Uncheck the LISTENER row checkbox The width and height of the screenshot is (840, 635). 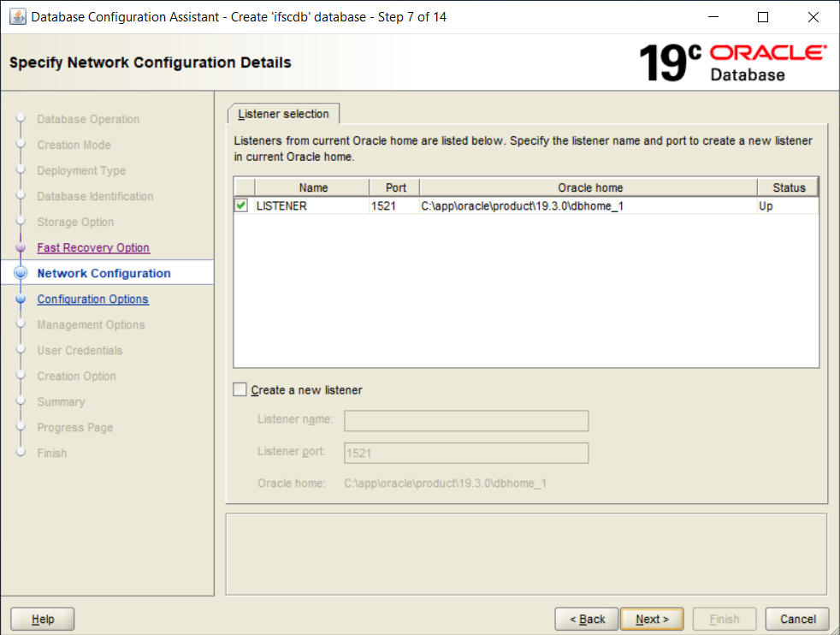(x=242, y=206)
